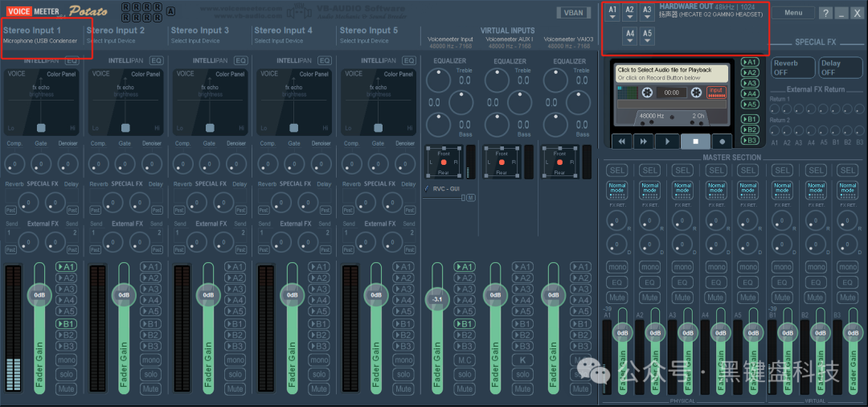
Task: Click the cassette Record button
Action: [x=723, y=141]
